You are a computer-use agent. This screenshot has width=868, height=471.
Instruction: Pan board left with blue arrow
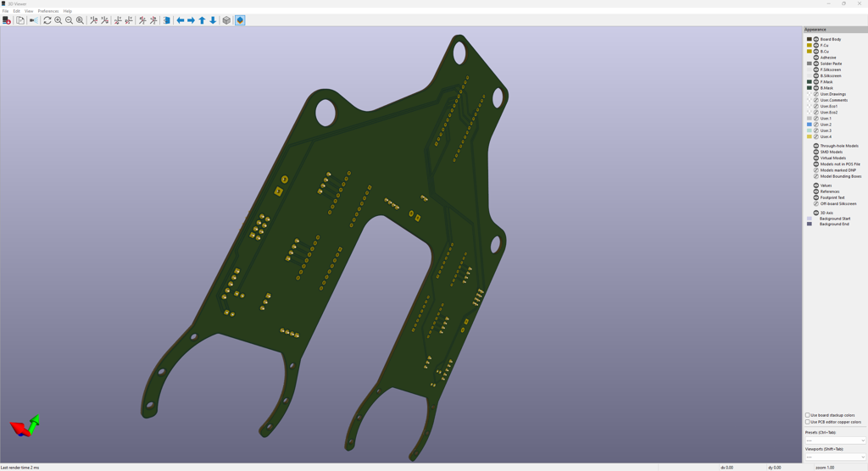[x=180, y=20]
